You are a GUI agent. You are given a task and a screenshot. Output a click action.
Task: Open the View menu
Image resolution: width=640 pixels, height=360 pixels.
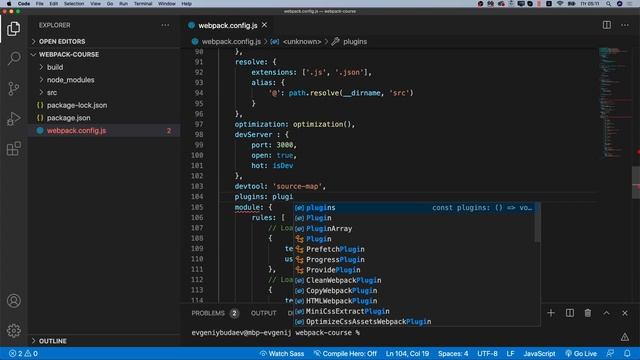click(x=96, y=4)
